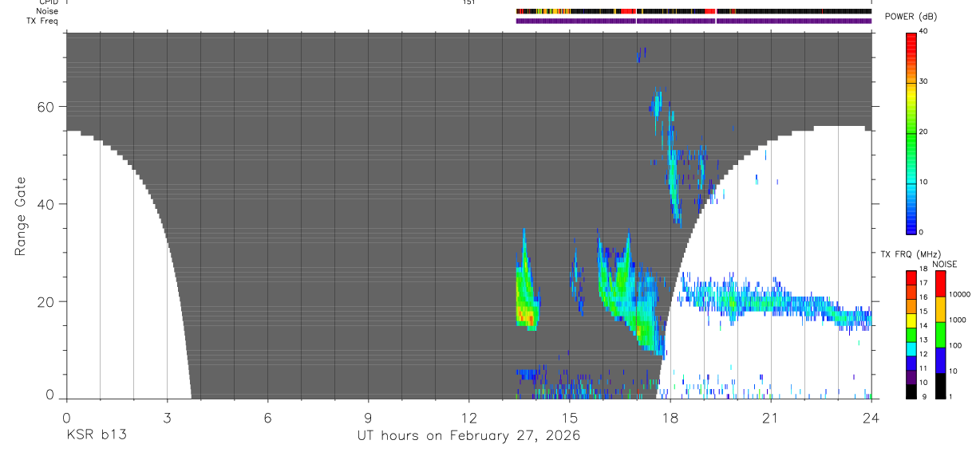The width and height of the screenshot is (980, 452).
Task: Click the 3 tick label on the UT hours axis
Action: tap(167, 416)
